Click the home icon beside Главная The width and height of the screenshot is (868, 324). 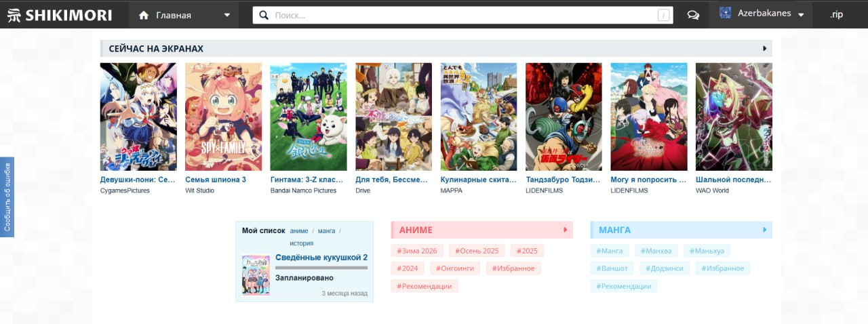pos(143,15)
